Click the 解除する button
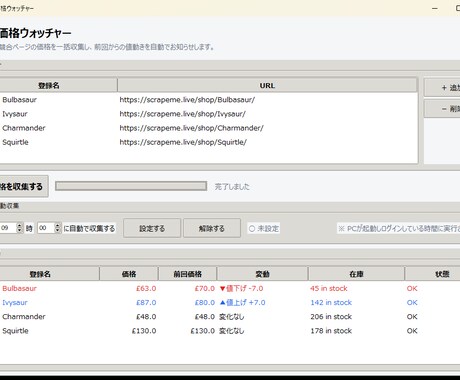460x380 pixels. (x=212, y=228)
